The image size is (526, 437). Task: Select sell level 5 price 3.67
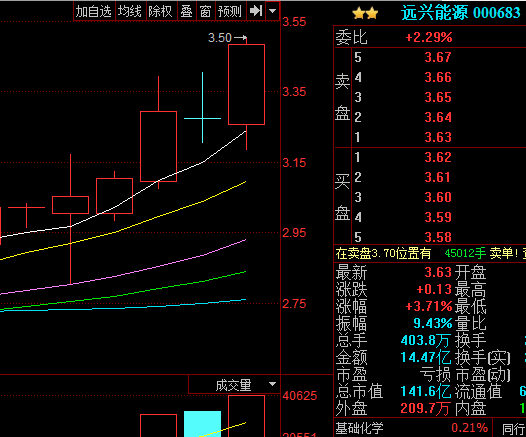pos(438,57)
